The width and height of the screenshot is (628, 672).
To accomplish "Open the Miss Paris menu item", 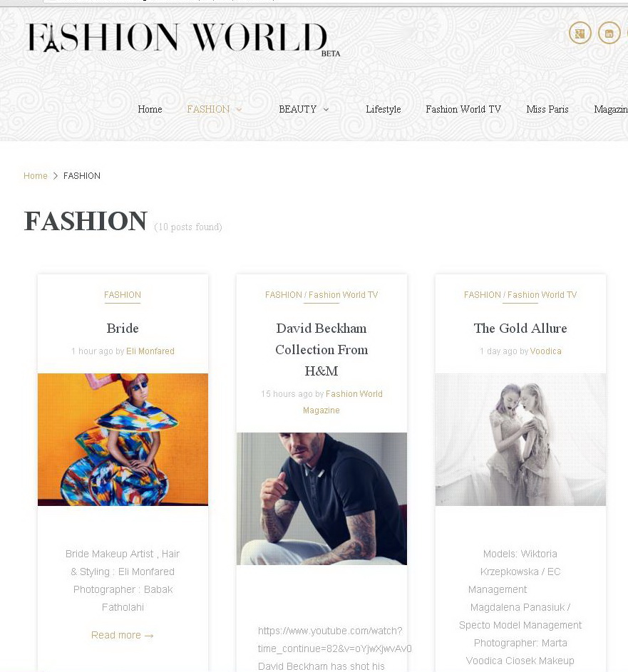I will tap(547, 109).
